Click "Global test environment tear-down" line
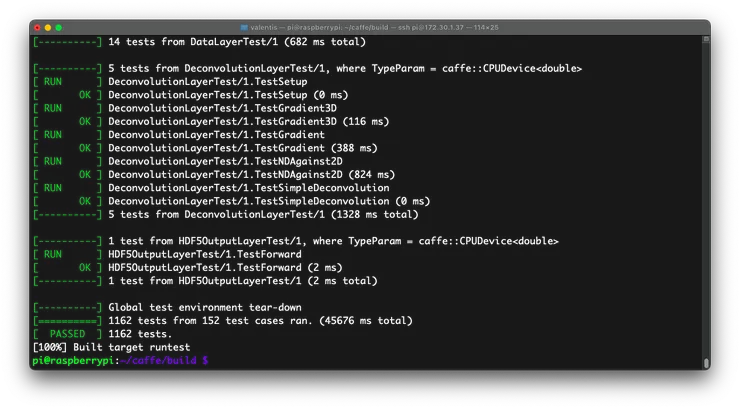The image size is (740, 409). pyautogui.click(x=167, y=308)
